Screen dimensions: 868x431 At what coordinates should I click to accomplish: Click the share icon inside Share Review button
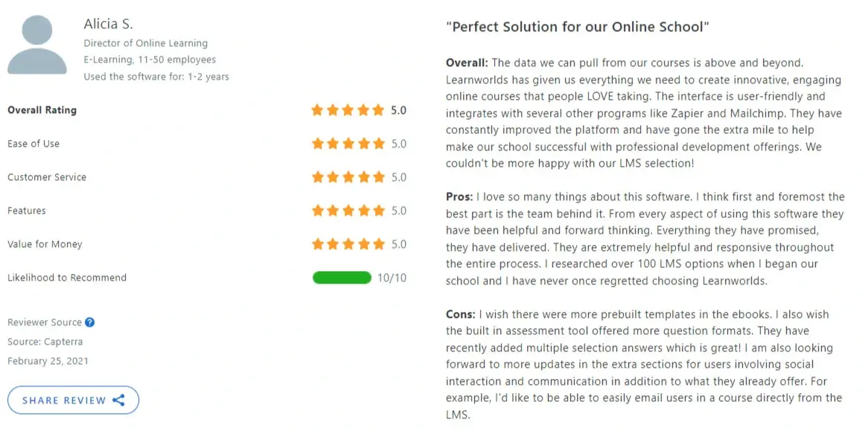point(118,400)
